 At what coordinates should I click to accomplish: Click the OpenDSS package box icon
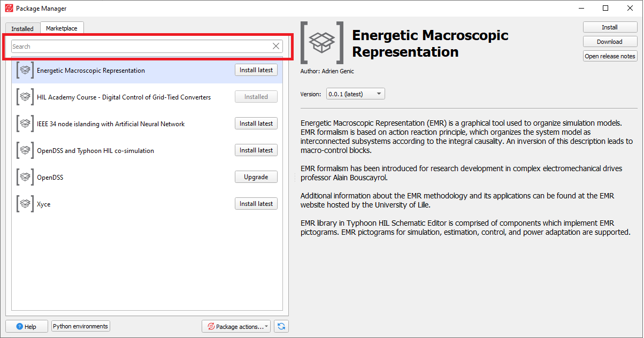24,177
